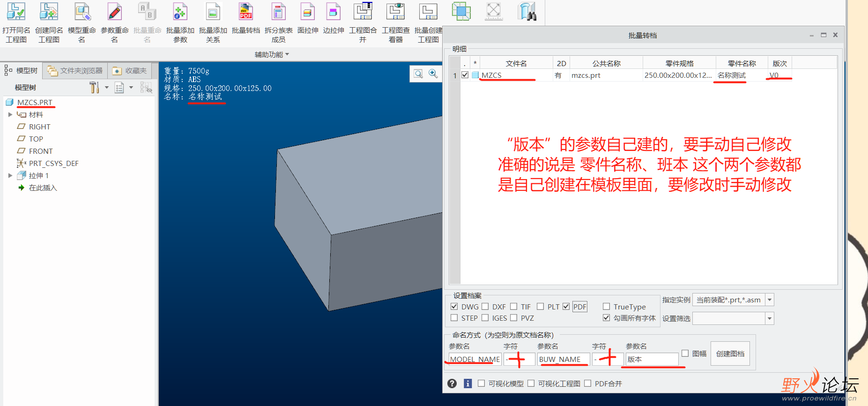Click the MODEL_NAME parameter field
The height and width of the screenshot is (406, 868).
tap(475, 359)
